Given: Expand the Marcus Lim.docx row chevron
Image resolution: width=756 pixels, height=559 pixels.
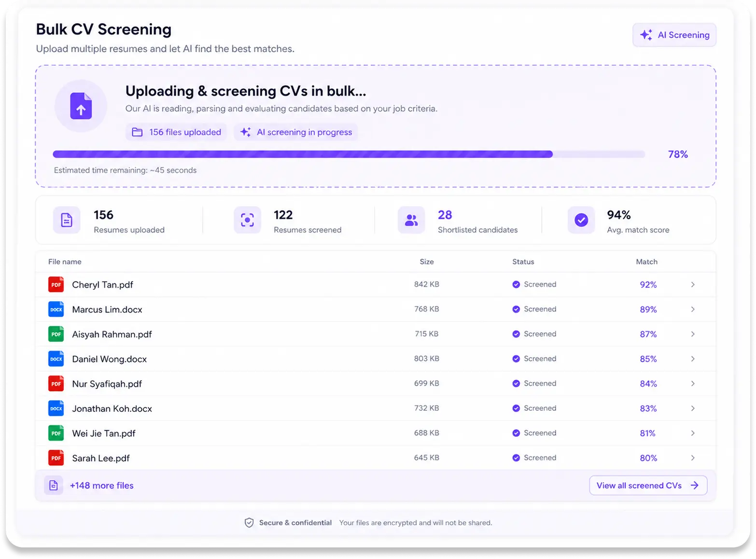Looking at the screenshot, I should [x=693, y=309].
